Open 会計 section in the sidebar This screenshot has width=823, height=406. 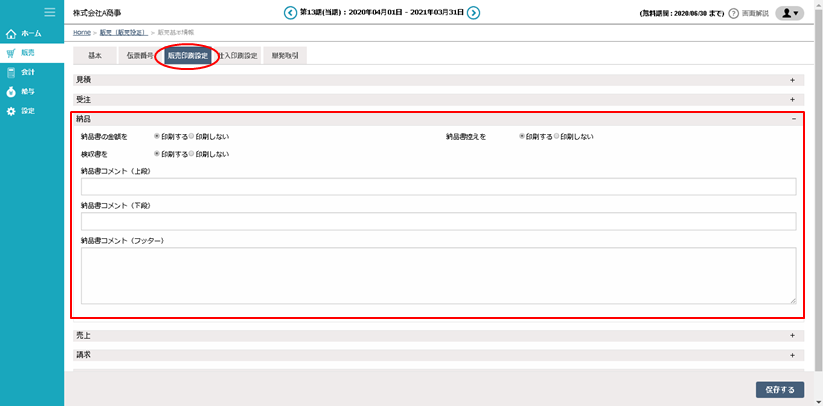[x=25, y=72]
